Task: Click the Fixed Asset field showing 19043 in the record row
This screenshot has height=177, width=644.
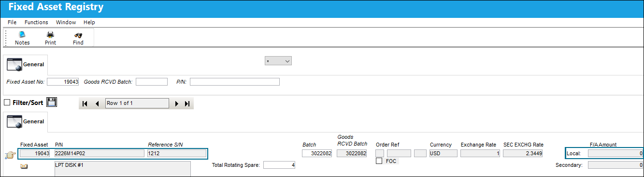Action: [x=35, y=154]
